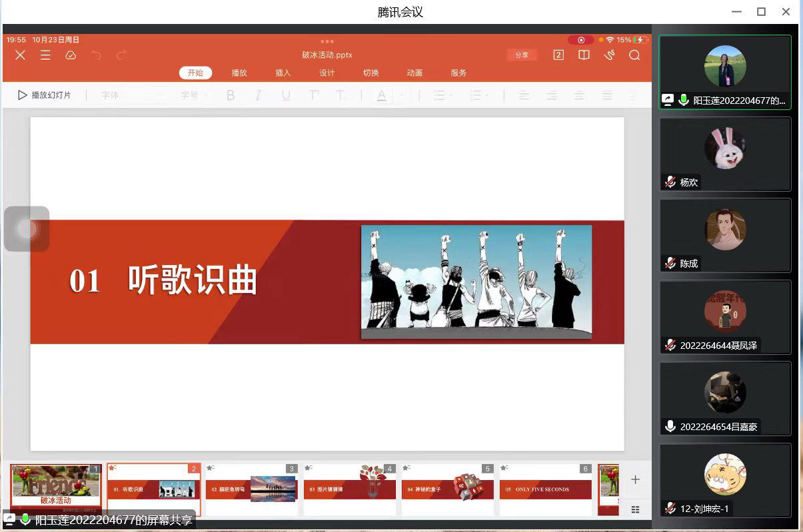Viewport: 803px width, 532px height.
Task: Click file name 破冰活动.pptx
Action: pyautogui.click(x=327, y=55)
